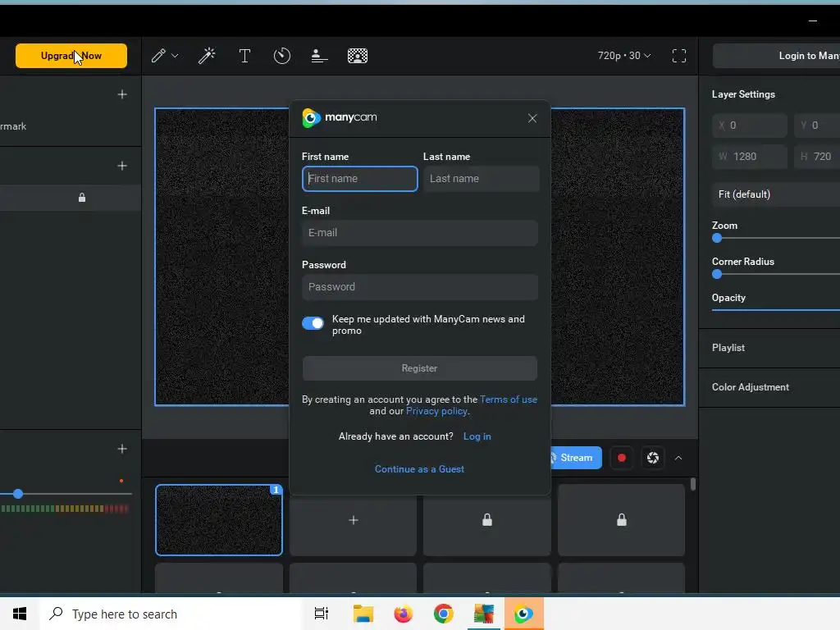The width and height of the screenshot is (840, 630).
Task: Focus the Last name input field
Action: coord(481,179)
